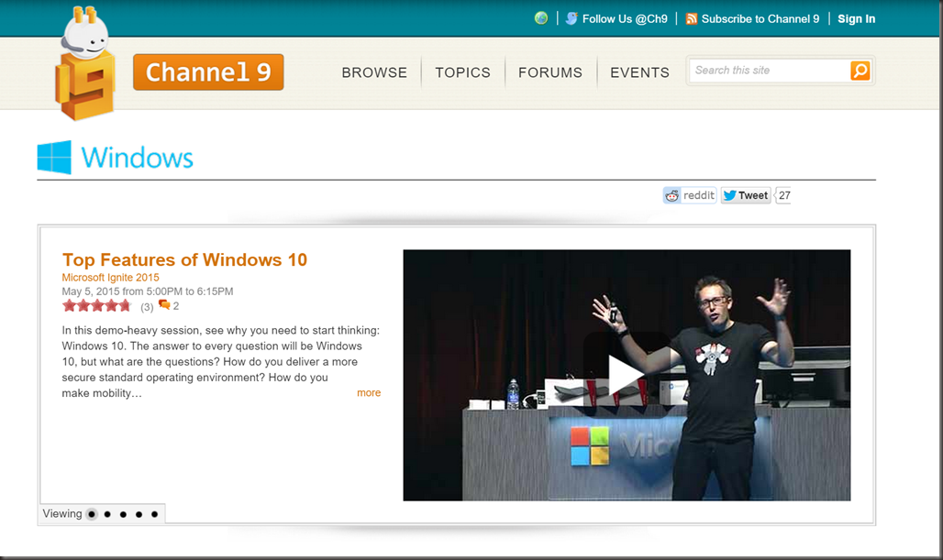
Task: Select the fourth Viewing carousel dot
Action: (x=139, y=514)
